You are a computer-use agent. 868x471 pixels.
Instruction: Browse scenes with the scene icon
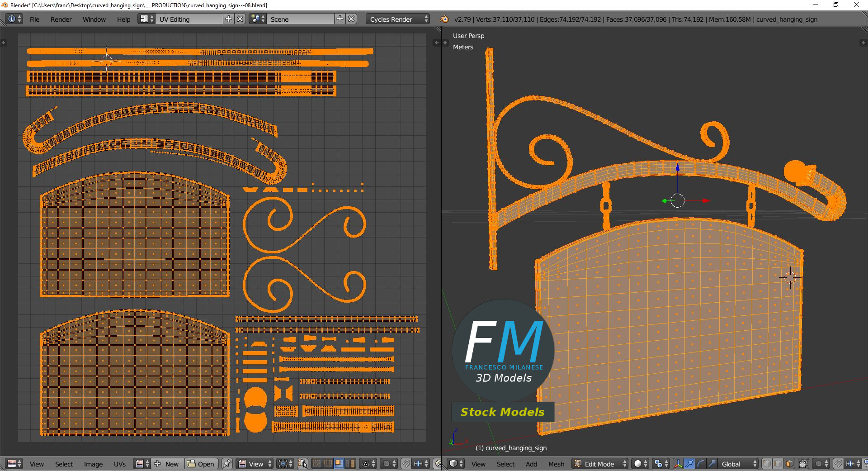[x=257, y=19]
